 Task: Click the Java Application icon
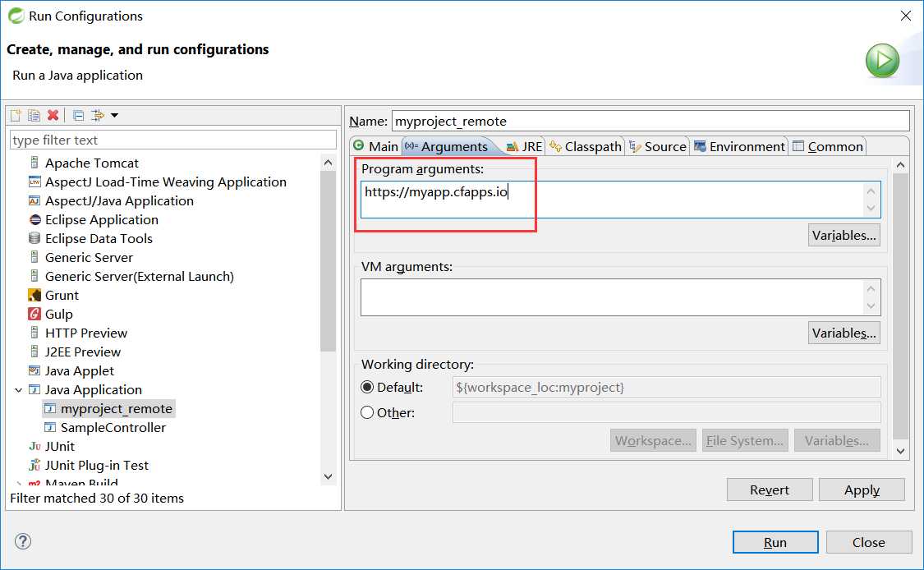tap(34, 389)
